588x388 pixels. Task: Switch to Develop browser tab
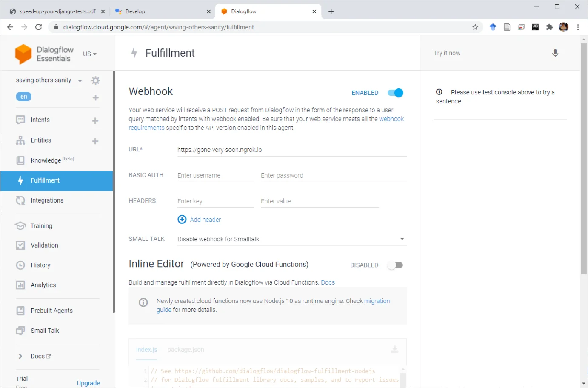(x=162, y=11)
